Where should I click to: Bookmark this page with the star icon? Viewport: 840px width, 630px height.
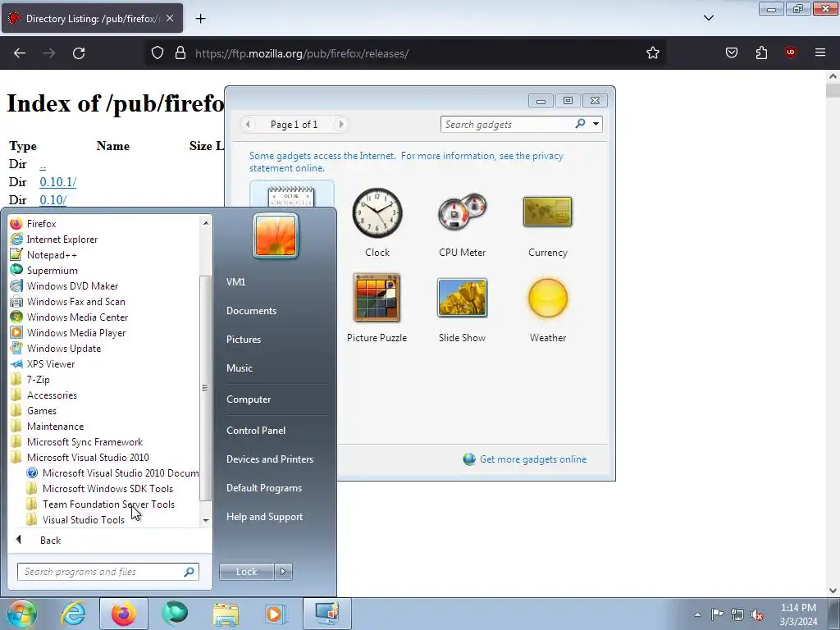tap(652, 53)
